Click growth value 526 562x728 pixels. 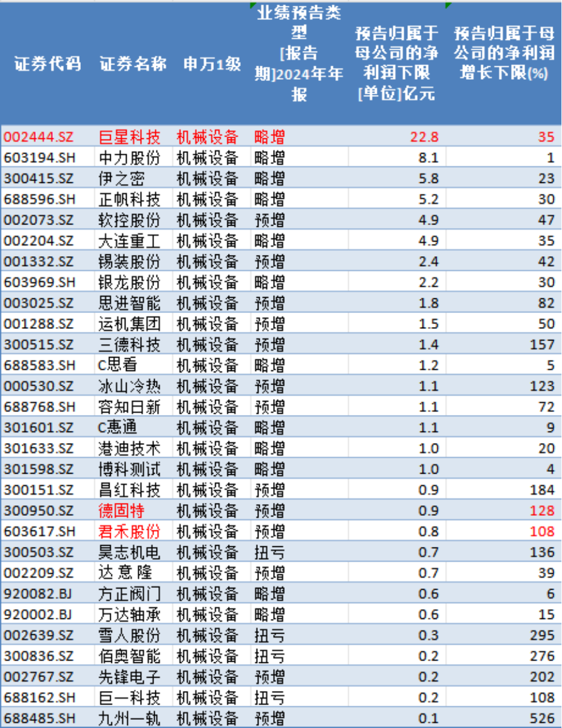click(542, 718)
